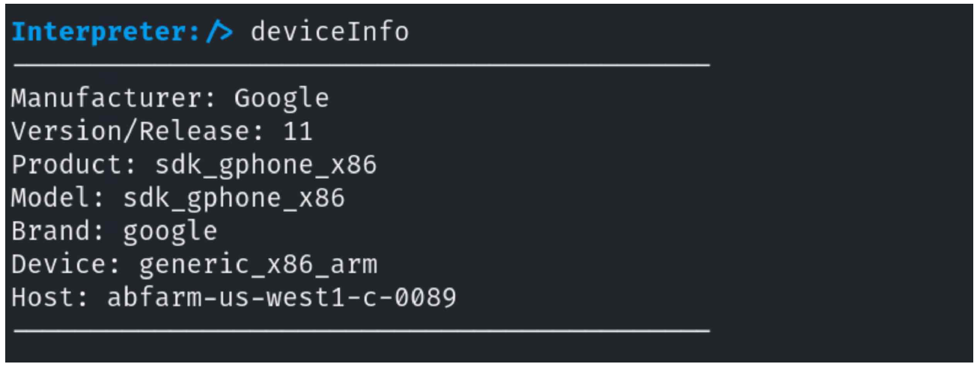Viewport: 980px width, 367px height.
Task: Select the Model value sdk_gphone_x86
Action: pos(234,198)
